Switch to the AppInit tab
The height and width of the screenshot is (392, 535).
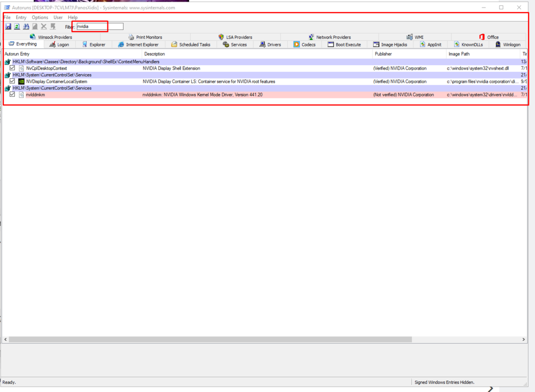[x=430, y=45]
